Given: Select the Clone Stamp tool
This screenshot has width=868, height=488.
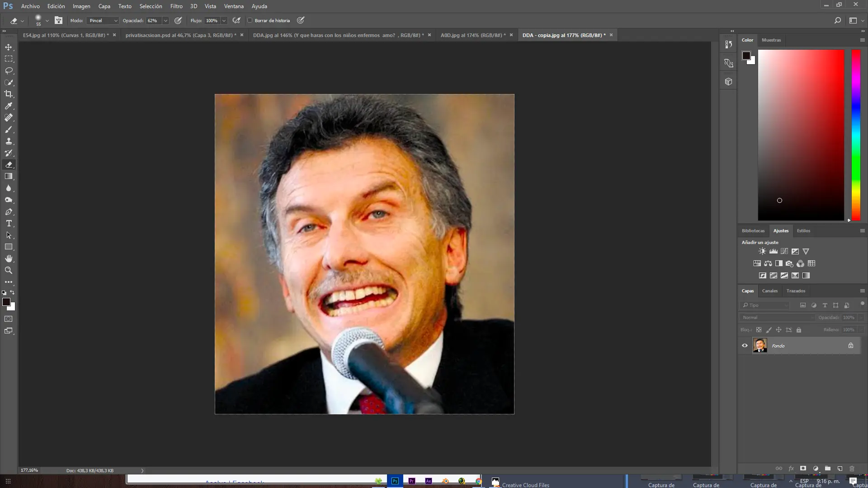Looking at the screenshot, I should [x=9, y=141].
